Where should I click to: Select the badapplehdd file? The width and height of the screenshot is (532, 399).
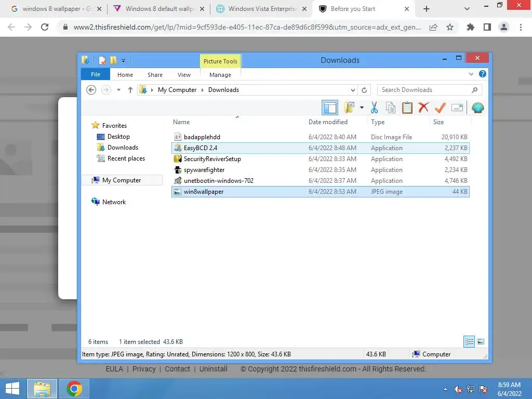click(320, 137)
